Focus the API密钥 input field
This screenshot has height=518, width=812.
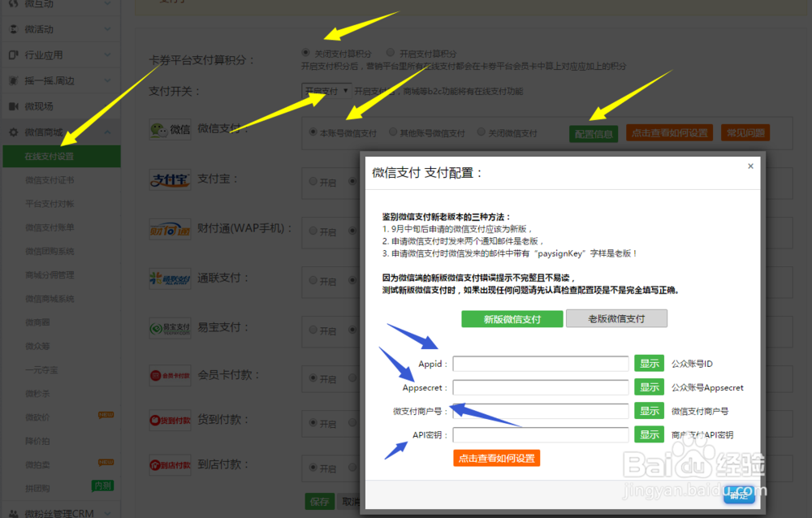point(541,434)
